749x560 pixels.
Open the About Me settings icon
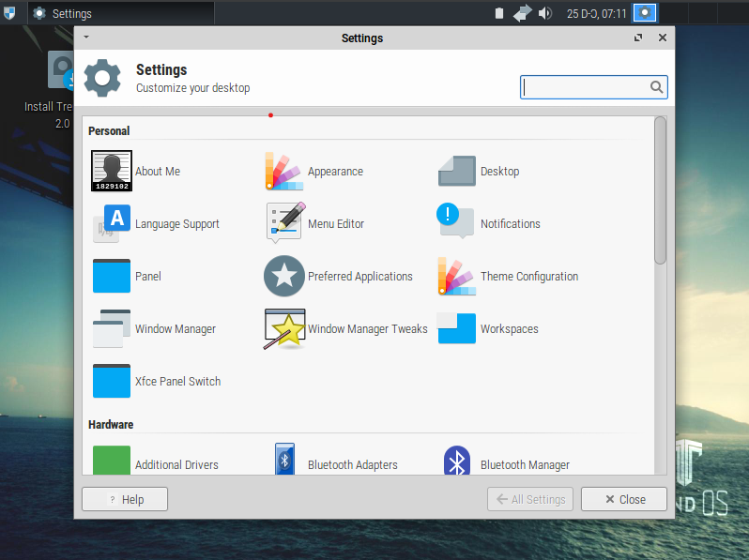click(x=112, y=172)
